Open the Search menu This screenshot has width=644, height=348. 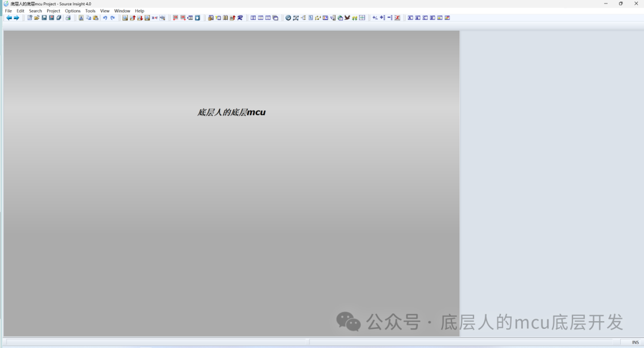point(36,11)
